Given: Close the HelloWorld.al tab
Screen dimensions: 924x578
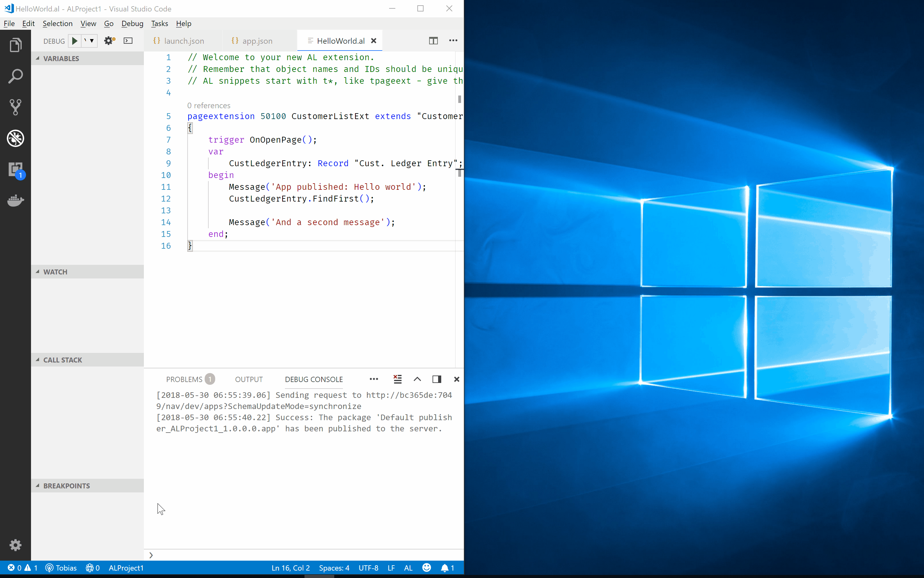Looking at the screenshot, I should tap(374, 41).
